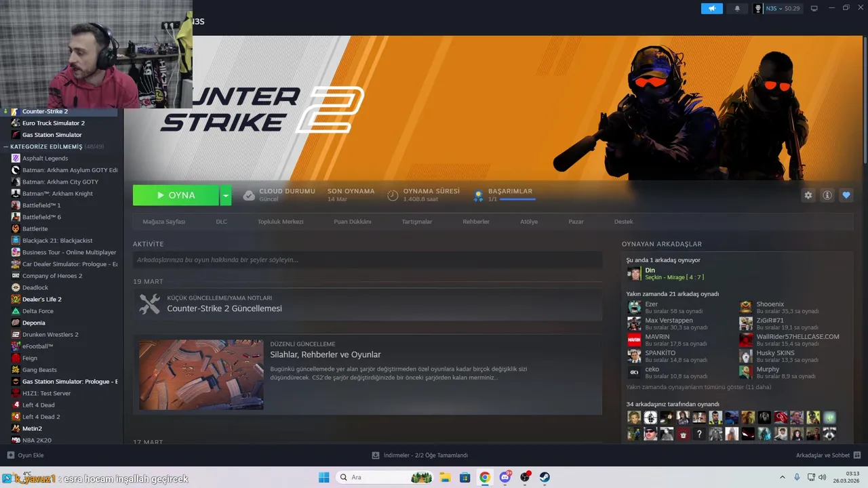
Task: Open the Pazar tab
Action: 576,222
